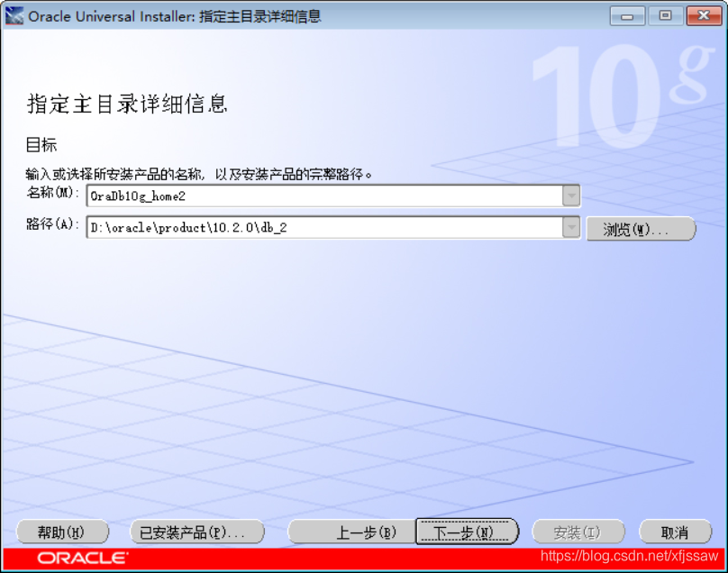Proceed with 下一步(N)
The image size is (728, 573).
click(x=467, y=532)
